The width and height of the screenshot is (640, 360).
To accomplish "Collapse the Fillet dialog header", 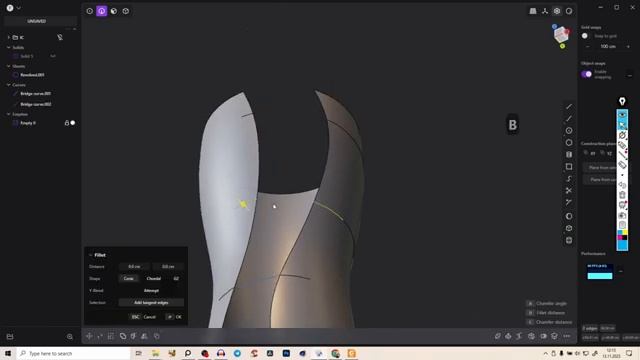I will click(x=91, y=255).
